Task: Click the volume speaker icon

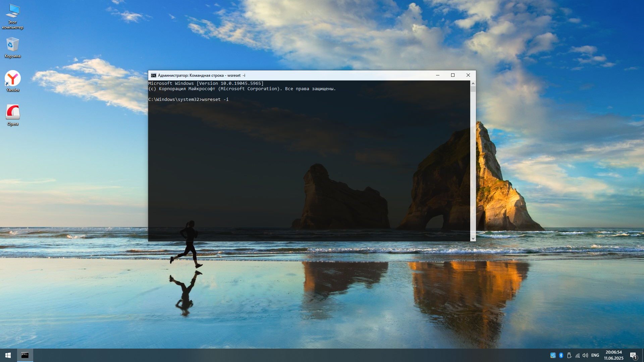Action: coord(585,355)
